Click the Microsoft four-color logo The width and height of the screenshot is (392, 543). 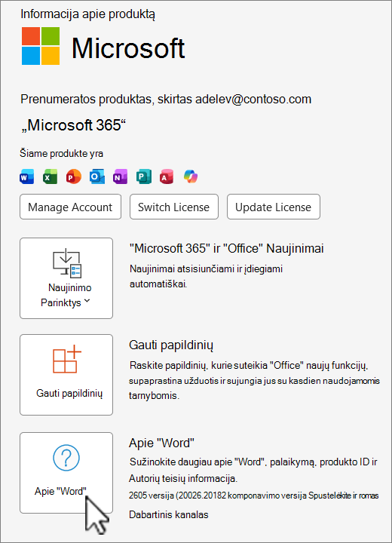pos(41,46)
